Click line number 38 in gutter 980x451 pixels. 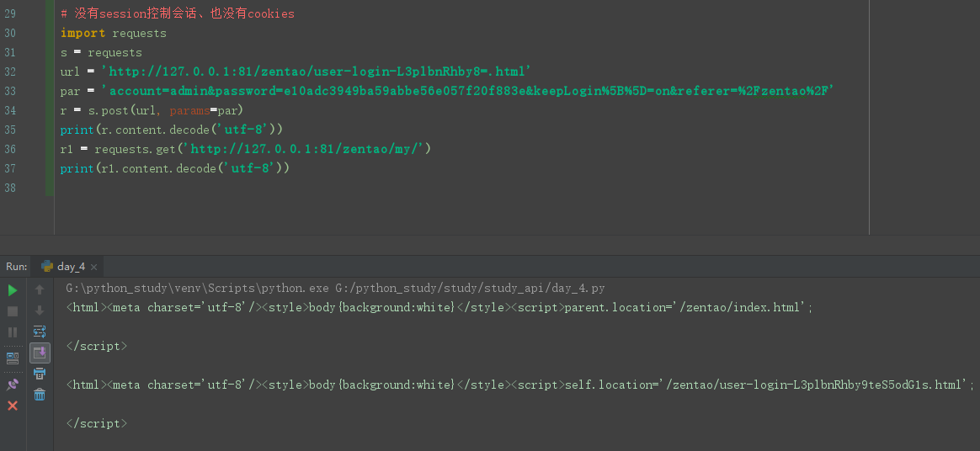pyautogui.click(x=10, y=188)
